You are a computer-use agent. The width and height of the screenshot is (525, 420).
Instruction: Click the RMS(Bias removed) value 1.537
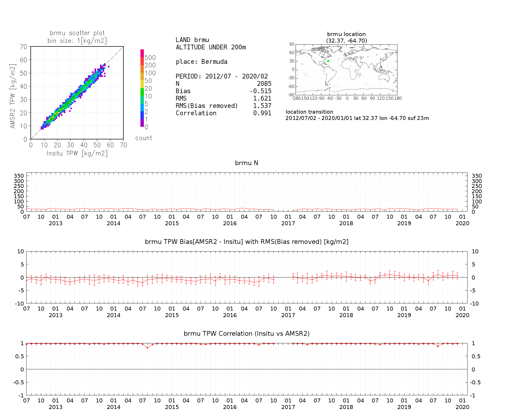click(x=262, y=106)
